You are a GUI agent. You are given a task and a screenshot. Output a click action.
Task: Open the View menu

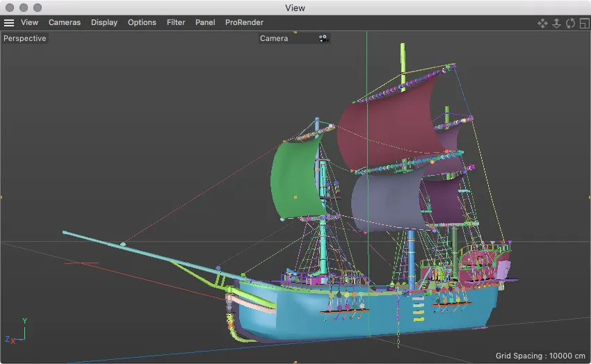pos(29,22)
